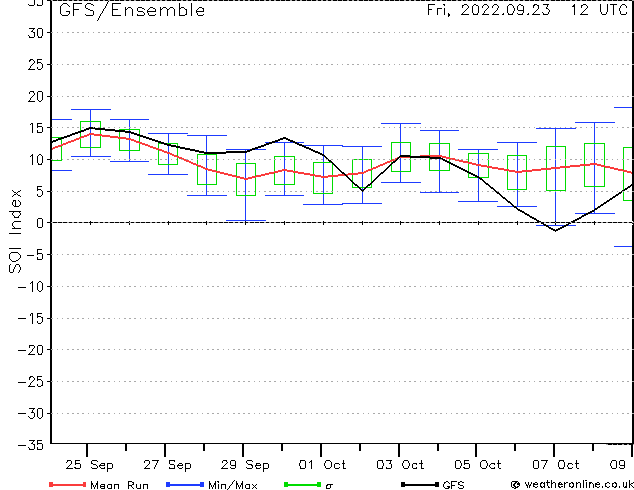Click the 07 Oct x-axis label
Screen dimensions: 634x490
[x=556, y=465]
